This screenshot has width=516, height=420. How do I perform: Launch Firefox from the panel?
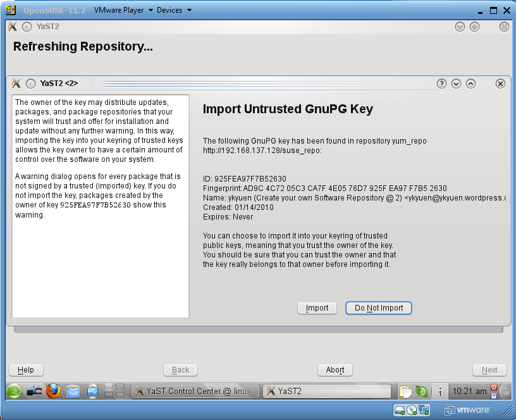click(x=53, y=392)
